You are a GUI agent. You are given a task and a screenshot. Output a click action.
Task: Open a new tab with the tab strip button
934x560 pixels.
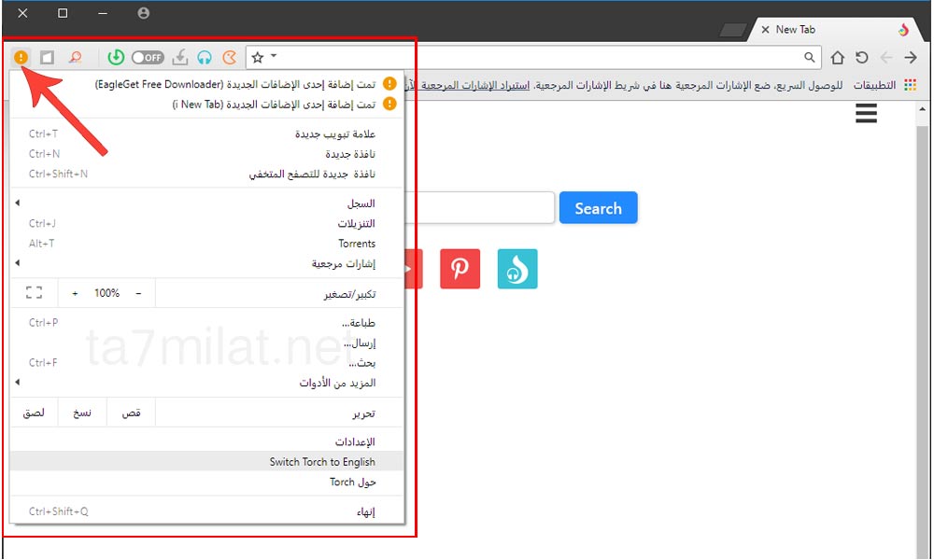732,30
